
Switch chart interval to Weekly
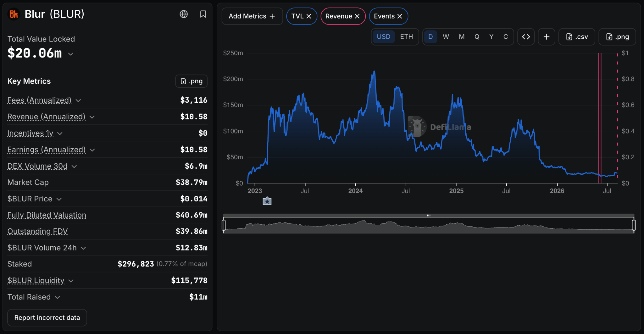446,37
